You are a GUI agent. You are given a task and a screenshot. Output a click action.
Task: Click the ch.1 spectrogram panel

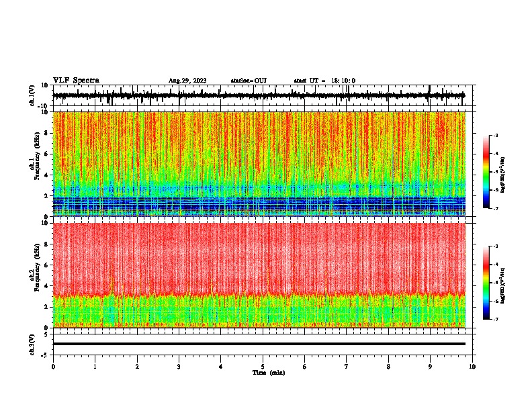click(x=259, y=164)
